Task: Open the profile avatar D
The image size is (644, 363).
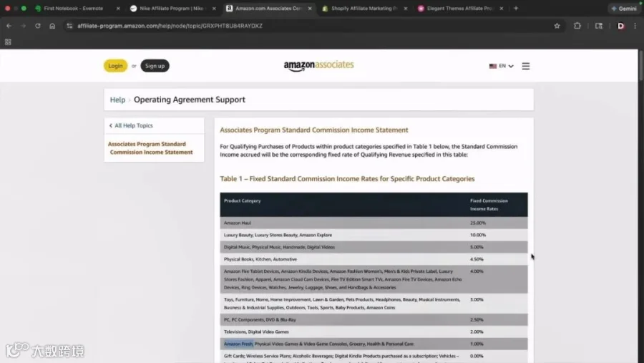Action: [x=620, y=26]
